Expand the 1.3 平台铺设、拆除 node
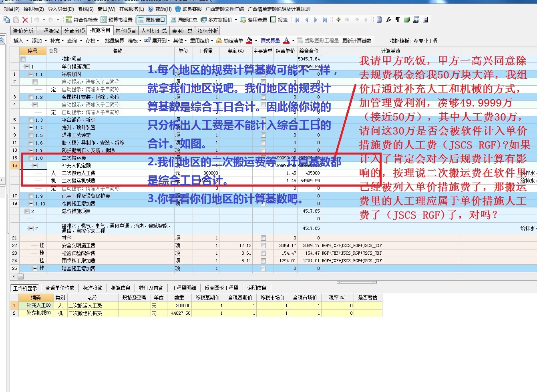 (x=31, y=120)
